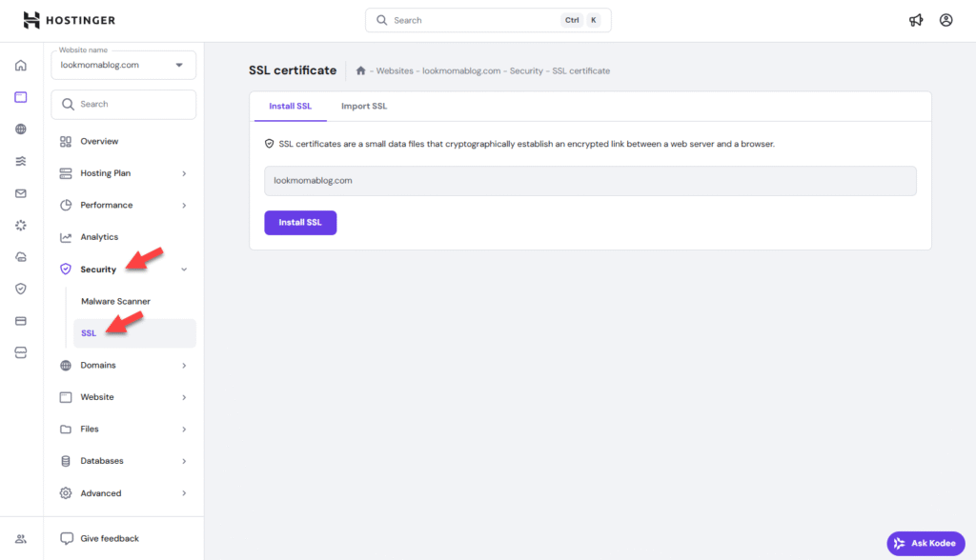This screenshot has height=560, width=976.
Task: Select the Install SSL tab
Action: point(290,107)
